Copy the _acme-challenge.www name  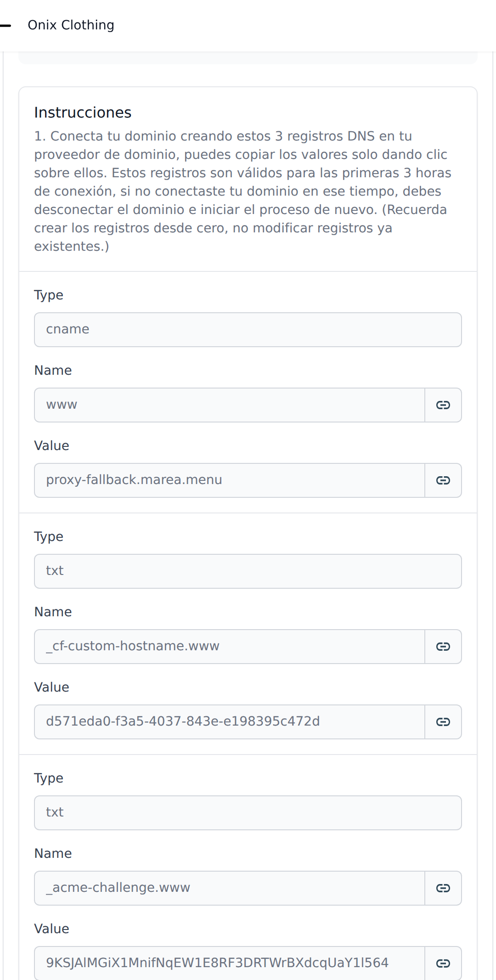click(x=443, y=888)
